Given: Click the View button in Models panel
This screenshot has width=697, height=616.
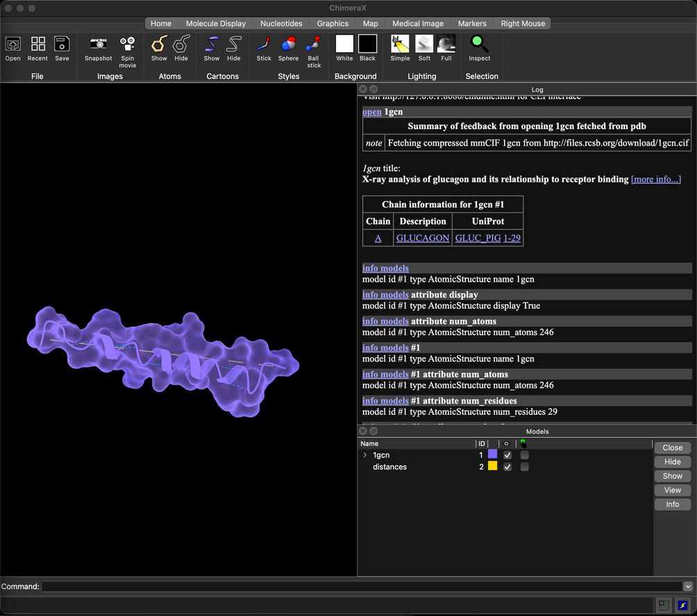Looking at the screenshot, I should pyautogui.click(x=672, y=490).
